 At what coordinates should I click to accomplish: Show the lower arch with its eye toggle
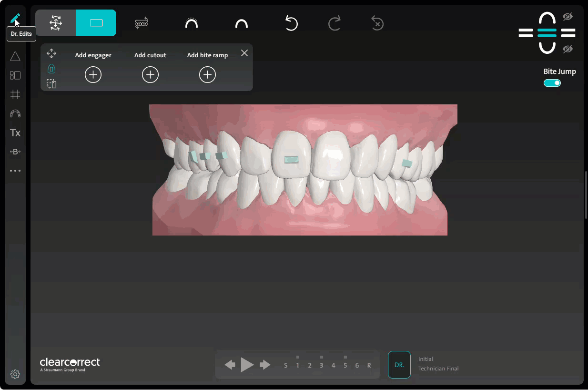coord(568,49)
